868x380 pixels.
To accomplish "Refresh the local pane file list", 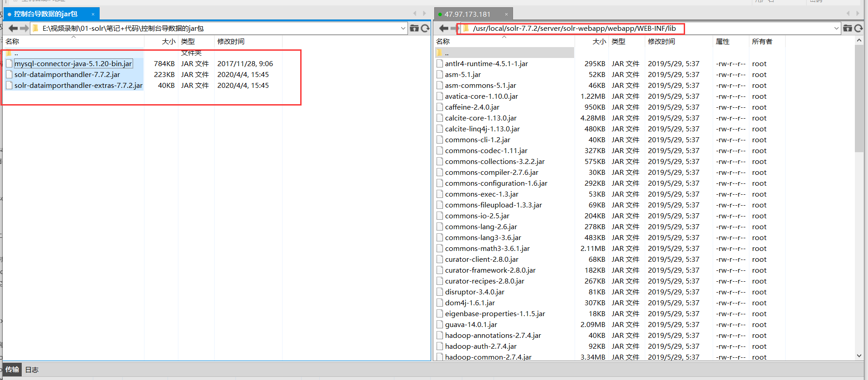I will 425,28.
